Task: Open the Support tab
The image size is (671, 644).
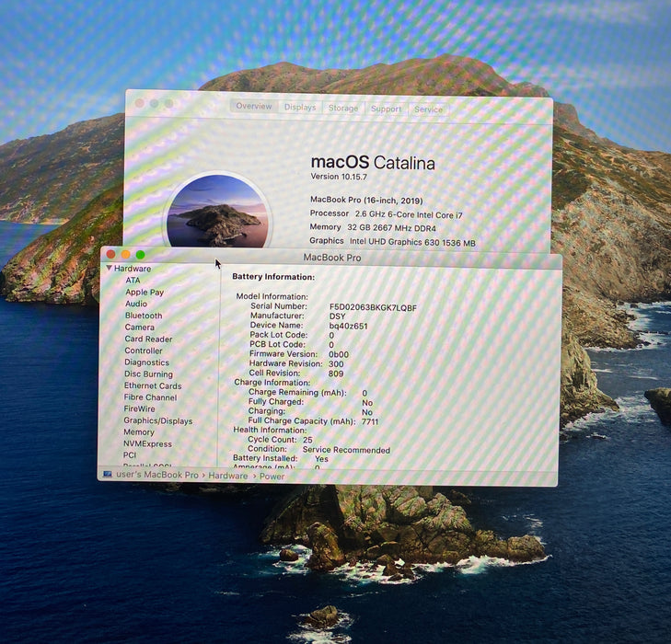Action: click(x=386, y=109)
